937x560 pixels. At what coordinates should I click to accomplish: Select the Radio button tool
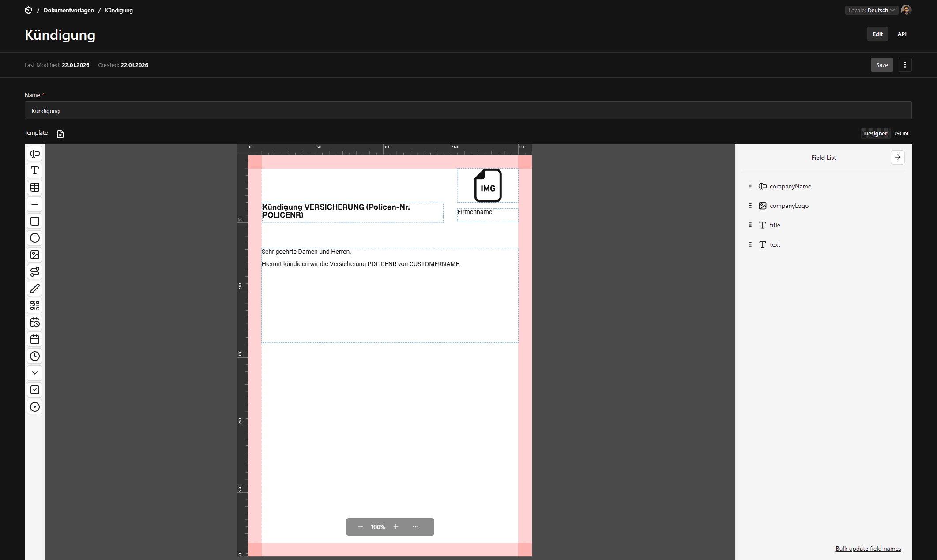[35, 407]
